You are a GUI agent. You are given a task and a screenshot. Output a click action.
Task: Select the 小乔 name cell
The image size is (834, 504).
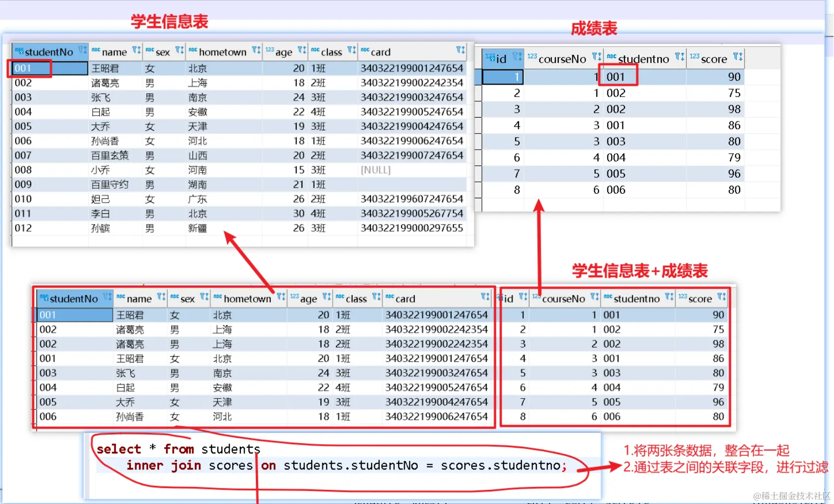[101, 170]
